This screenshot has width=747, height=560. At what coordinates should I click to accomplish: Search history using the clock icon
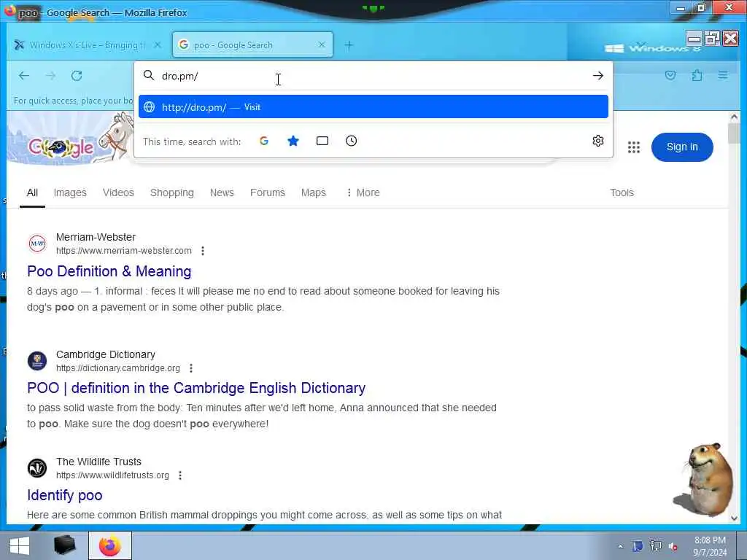pos(351,141)
